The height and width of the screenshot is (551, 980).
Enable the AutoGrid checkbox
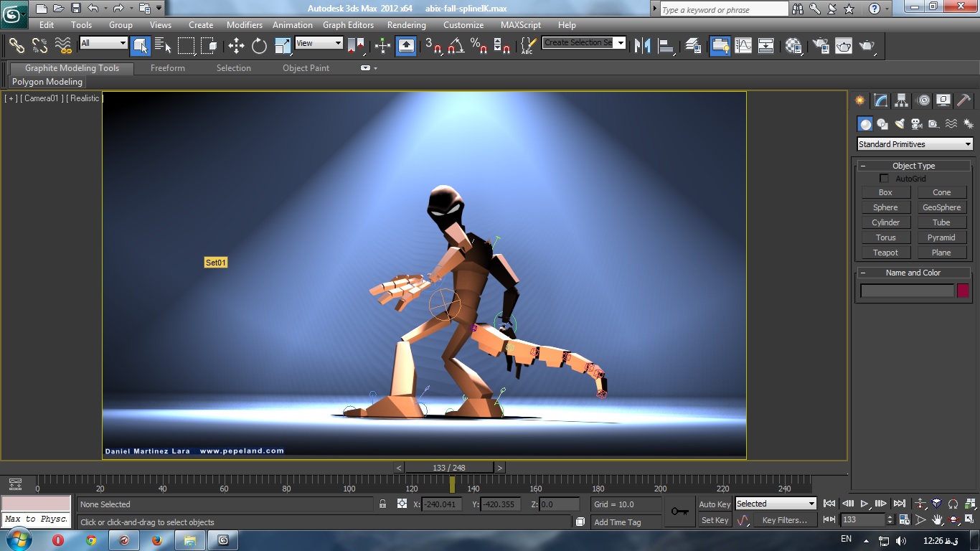[884, 179]
